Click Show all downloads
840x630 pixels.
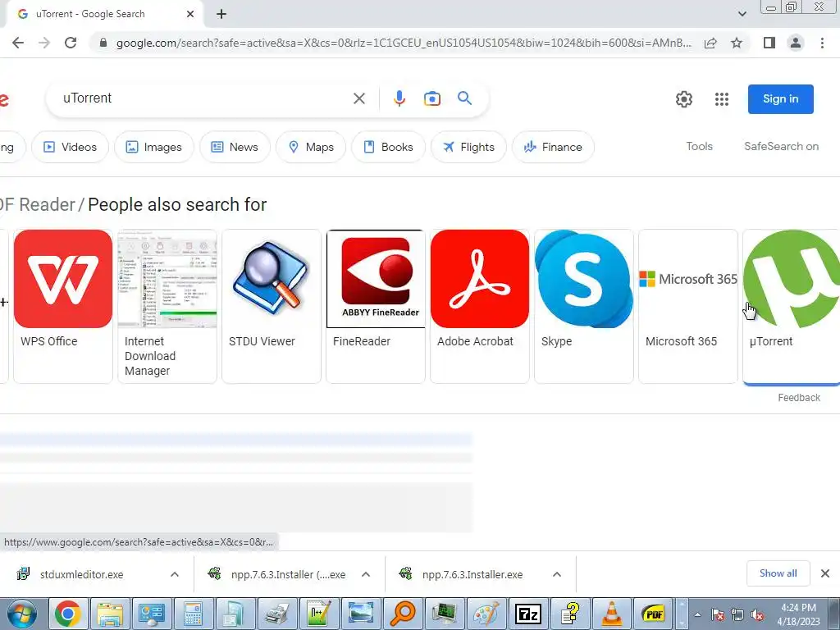click(x=778, y=573)
